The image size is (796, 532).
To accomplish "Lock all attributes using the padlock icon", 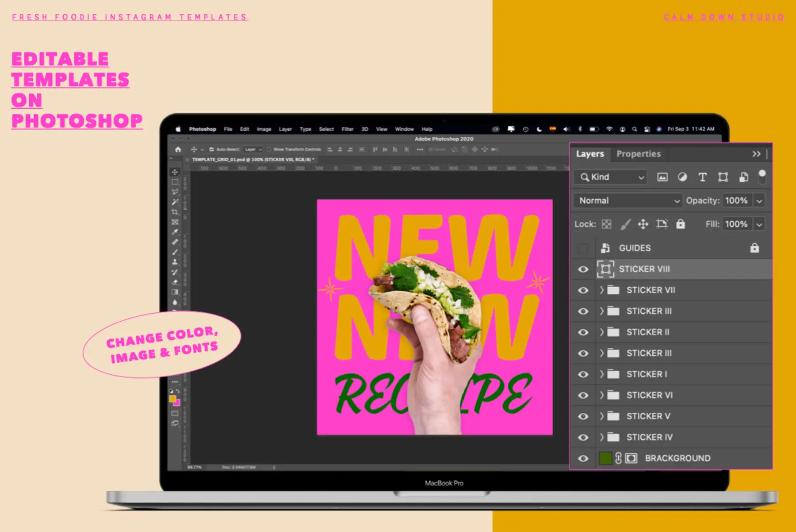I will (681, 224).
